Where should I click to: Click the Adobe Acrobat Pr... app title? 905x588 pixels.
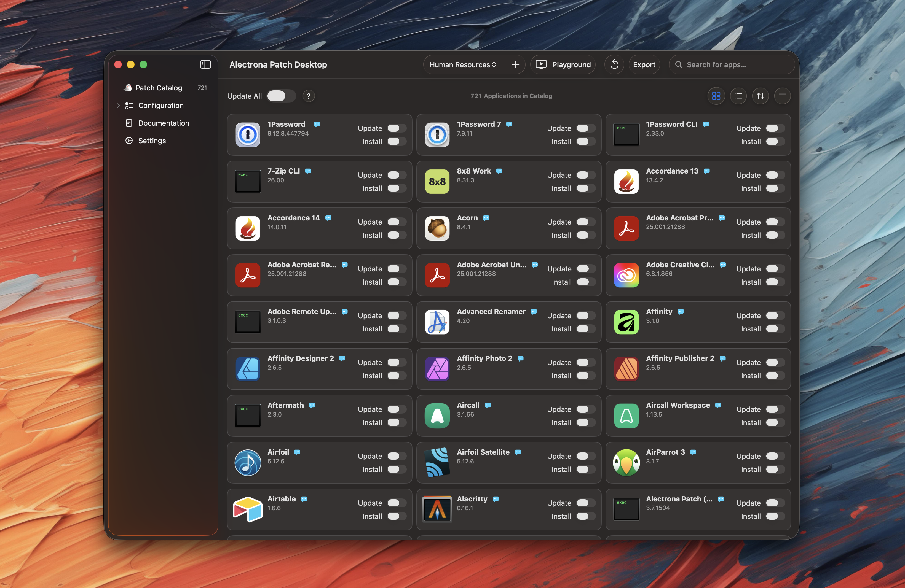pyautogui.click(x=679, y=218)
